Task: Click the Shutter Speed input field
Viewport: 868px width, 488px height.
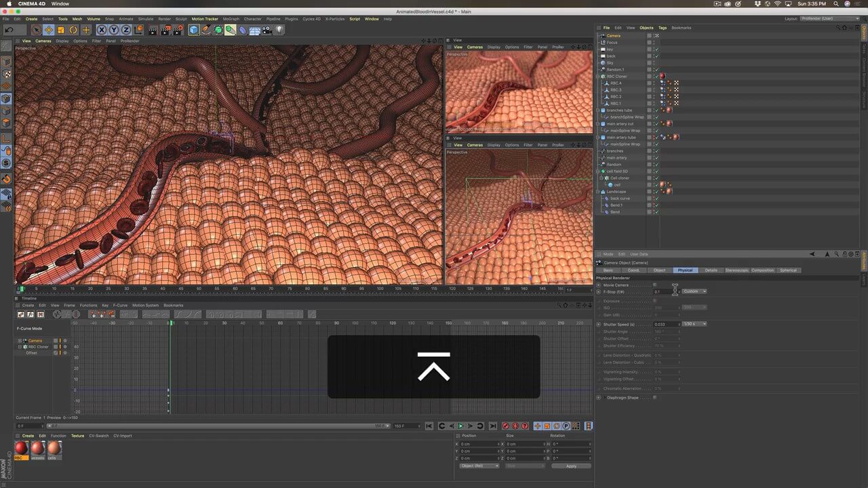Action: click(x=665, y=324)
